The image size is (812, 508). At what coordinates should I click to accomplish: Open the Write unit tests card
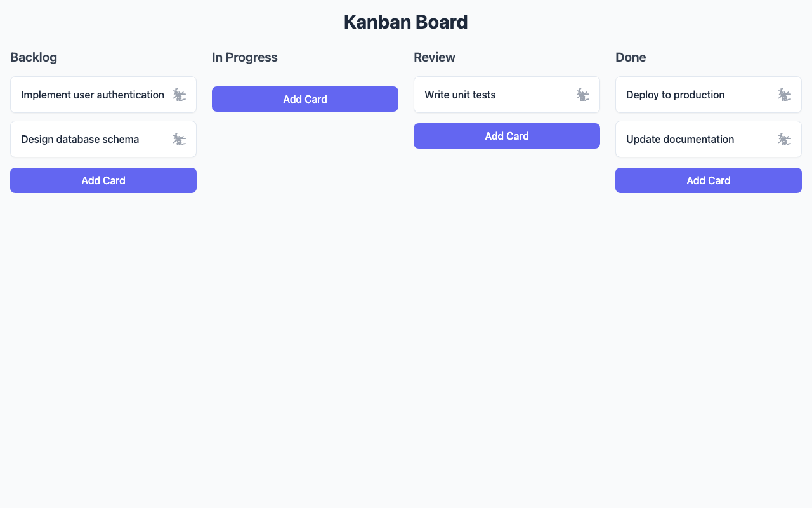(x=460, y=95)
